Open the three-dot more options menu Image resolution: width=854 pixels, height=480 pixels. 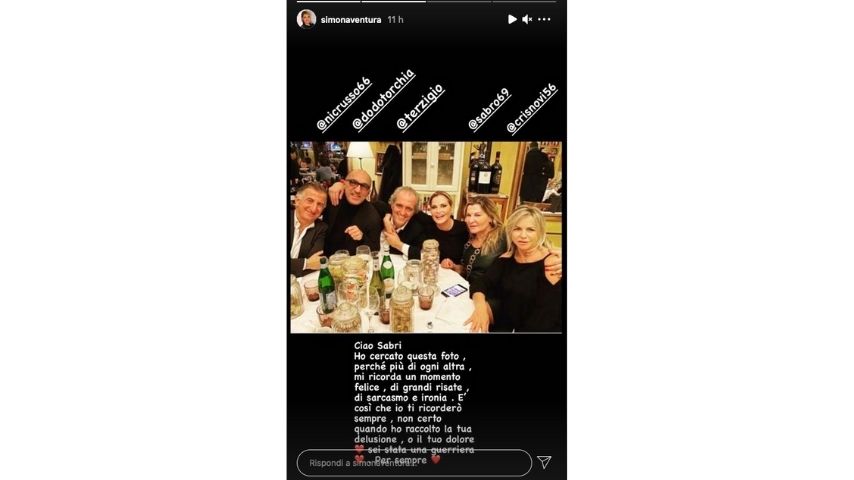544,19
